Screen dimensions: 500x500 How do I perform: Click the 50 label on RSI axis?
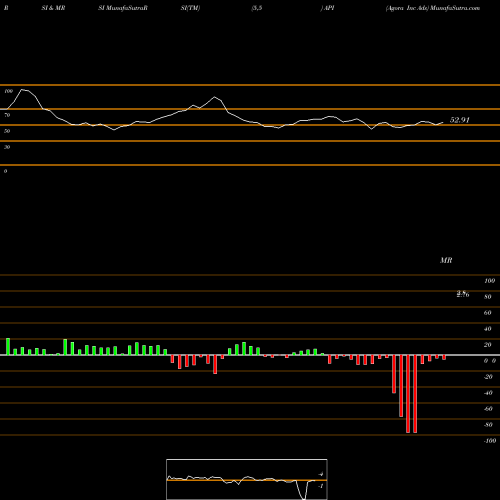coord(7,131)
